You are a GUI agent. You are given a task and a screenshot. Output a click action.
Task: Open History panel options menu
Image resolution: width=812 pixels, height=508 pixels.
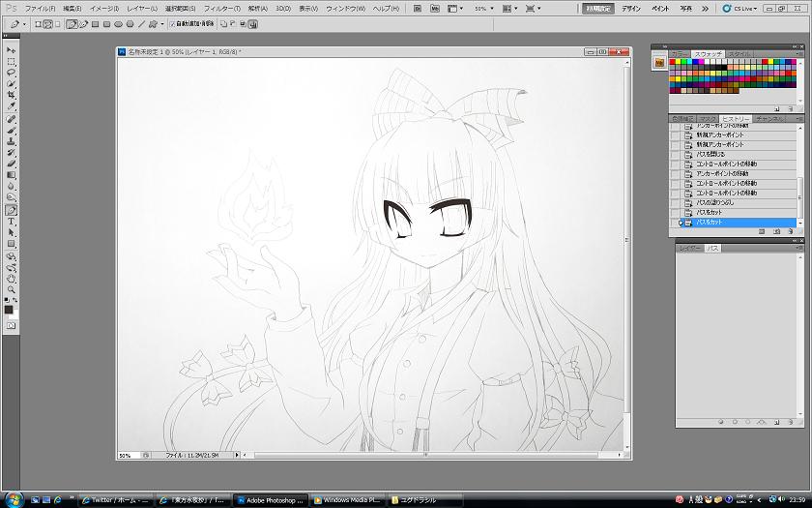point(799,119)
